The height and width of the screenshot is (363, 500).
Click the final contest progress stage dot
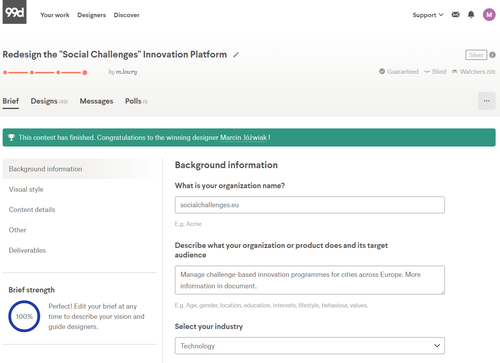(85, 72)
